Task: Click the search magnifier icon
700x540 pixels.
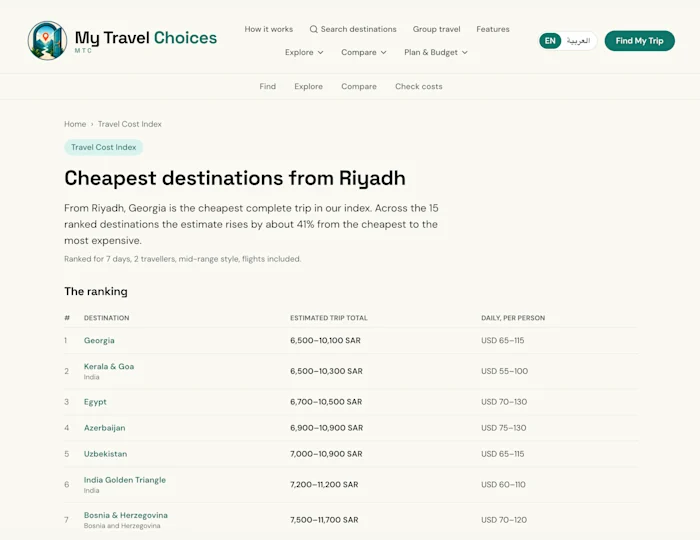Action: tap(313, 29)
